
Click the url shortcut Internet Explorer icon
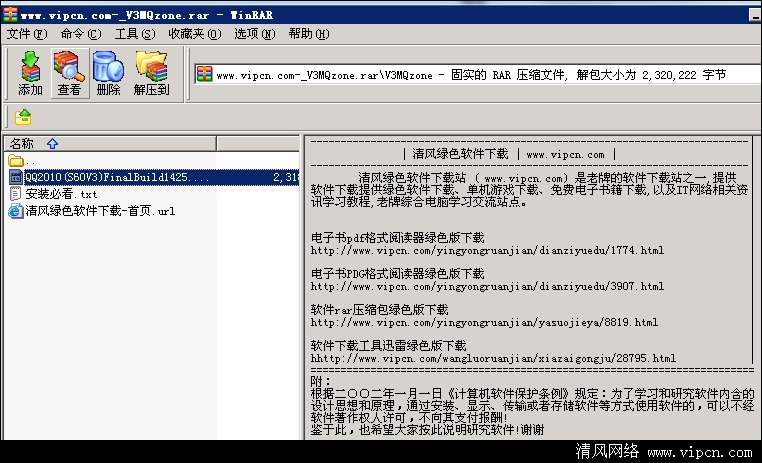[x=16, y=210]
